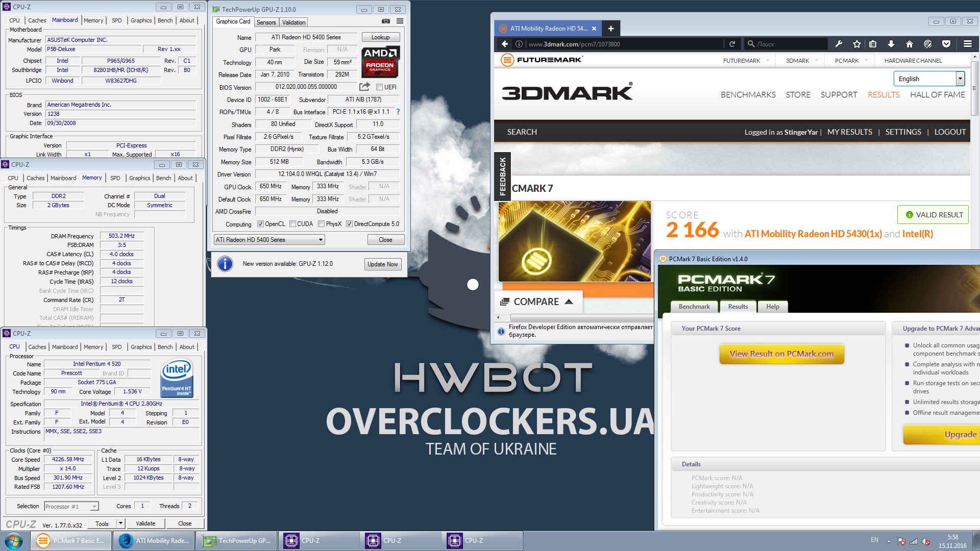This screenshot has height=551, width=980.
Task: Expand the 3DMARK site menu dropdown
Action: [x=816, y=60]
